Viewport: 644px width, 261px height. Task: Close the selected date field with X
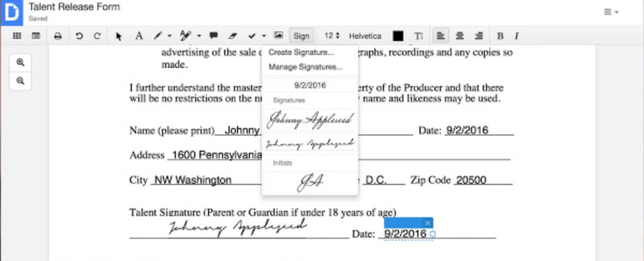[x=427, y=223]
